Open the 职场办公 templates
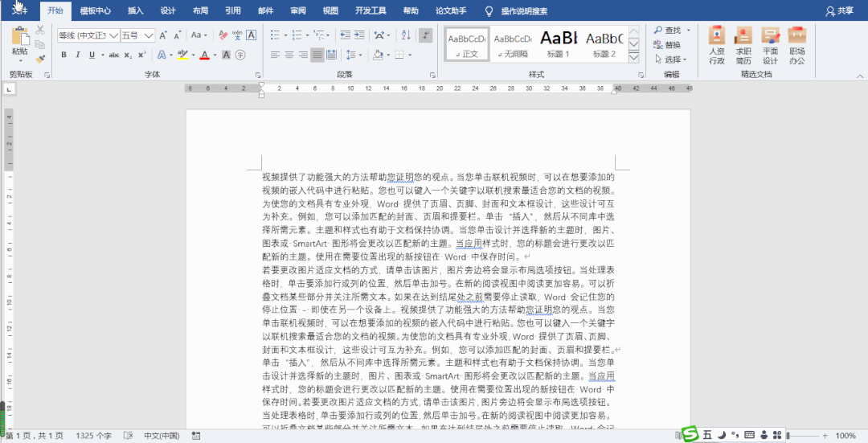The width and height of the screenshot is (868, 443). click(797, 45)
